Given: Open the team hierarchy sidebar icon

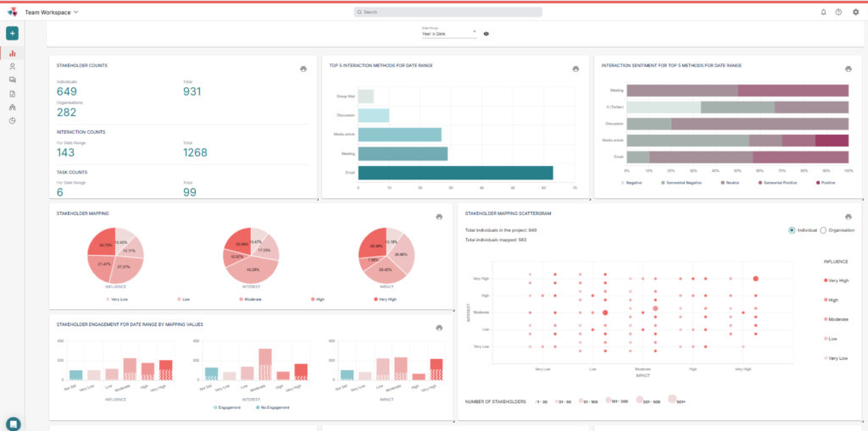Looking at the screenshot, I should point(12,107).
